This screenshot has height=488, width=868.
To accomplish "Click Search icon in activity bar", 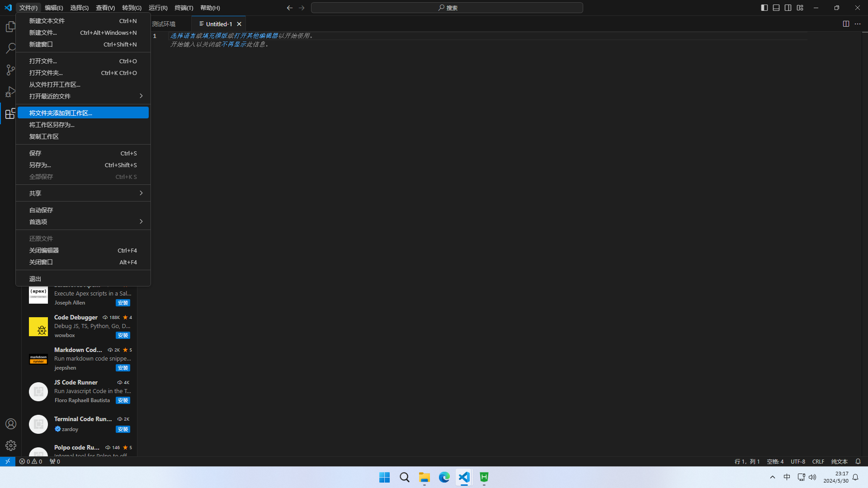I will coord(10,48).
